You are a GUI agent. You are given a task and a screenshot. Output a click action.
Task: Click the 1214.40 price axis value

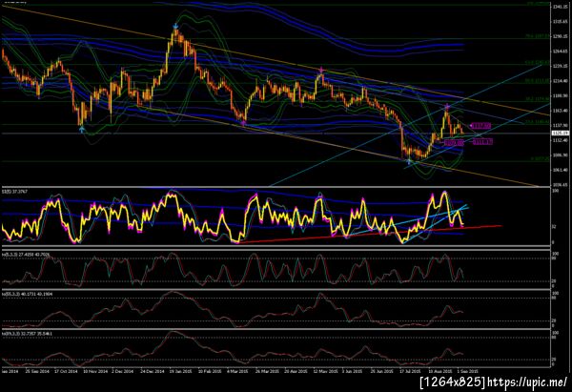(x=562, y=81)
